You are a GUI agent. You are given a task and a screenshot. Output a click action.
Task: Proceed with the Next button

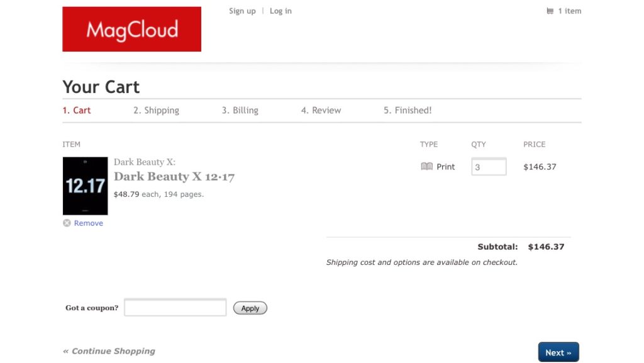558,352
